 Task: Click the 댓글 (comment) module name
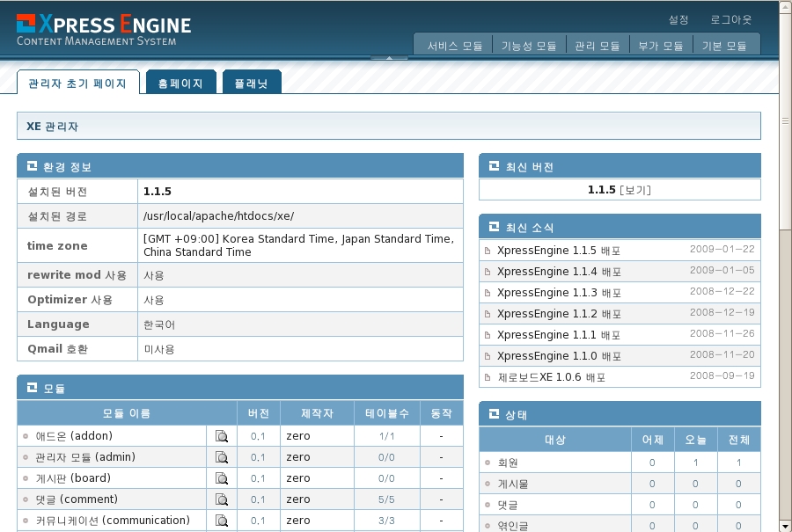[77, 499]
